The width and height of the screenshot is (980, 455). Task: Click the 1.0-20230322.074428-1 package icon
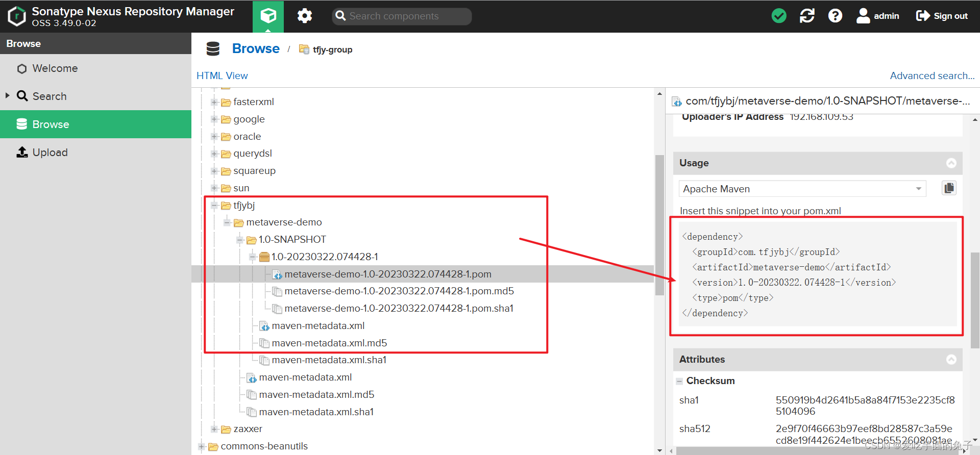[x=264, y=257]
